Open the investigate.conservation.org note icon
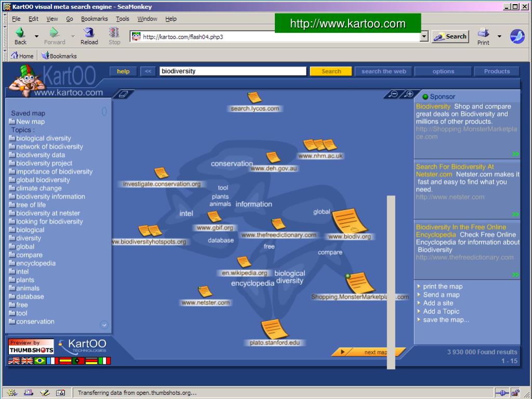 coord(162,172)
